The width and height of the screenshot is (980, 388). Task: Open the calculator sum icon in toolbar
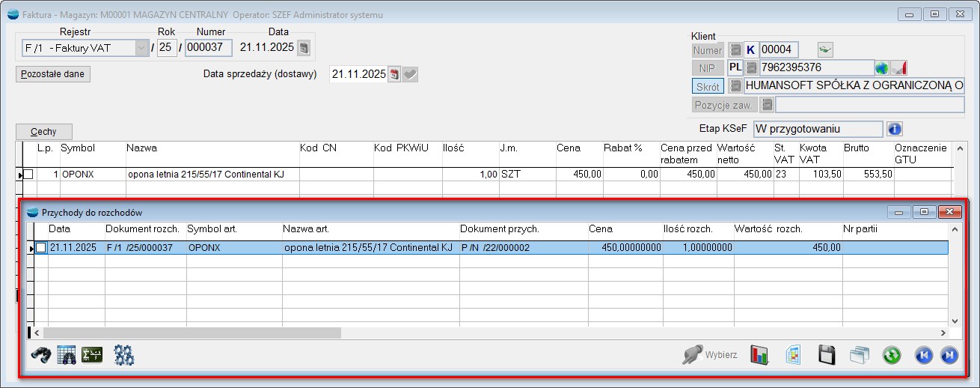(x=92, y=355)
